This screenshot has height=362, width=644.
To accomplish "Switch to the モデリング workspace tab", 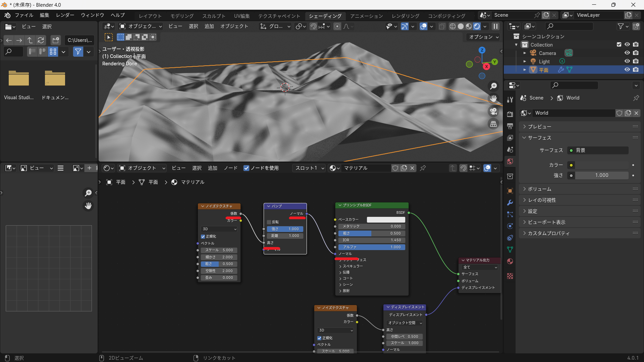I will point(182,16).
